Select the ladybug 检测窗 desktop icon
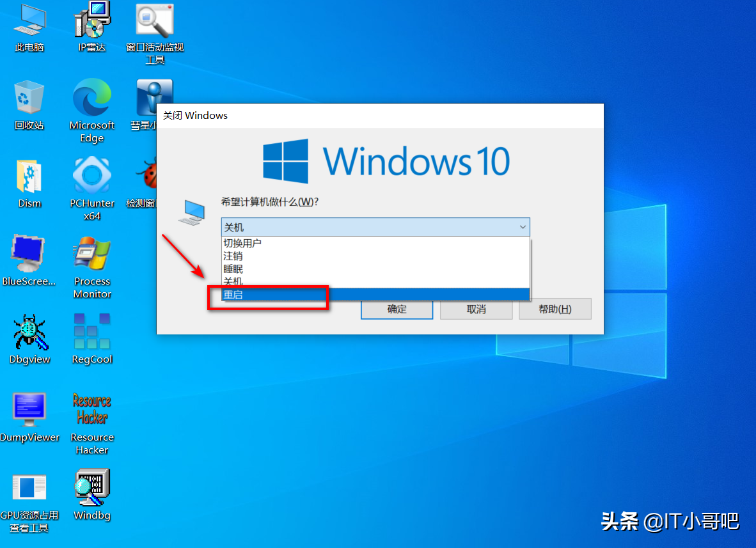Viewport: 756px width, 548px height. 142,183
